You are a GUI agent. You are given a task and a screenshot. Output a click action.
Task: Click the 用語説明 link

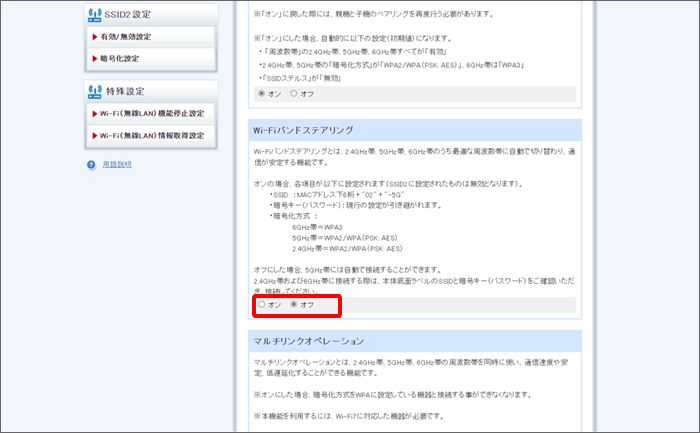click(x=117, y=164)
